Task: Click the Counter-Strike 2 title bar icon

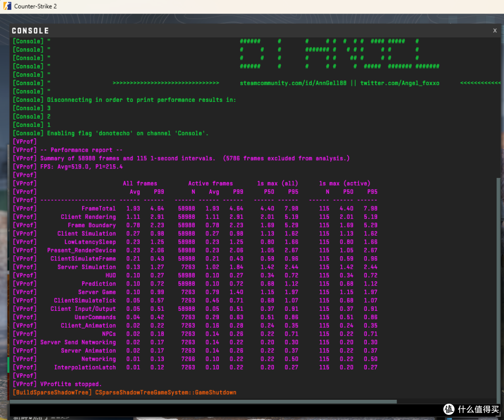Action: point(7,6)
